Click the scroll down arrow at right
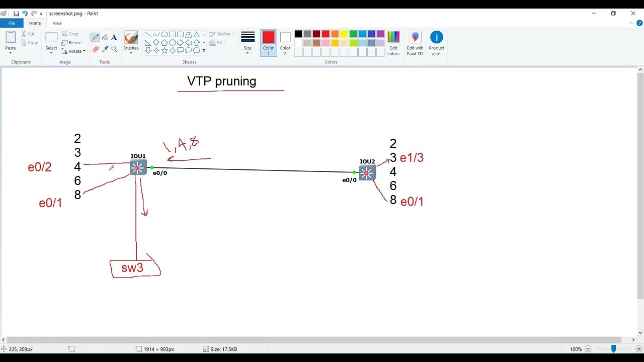 coord(640,332)
